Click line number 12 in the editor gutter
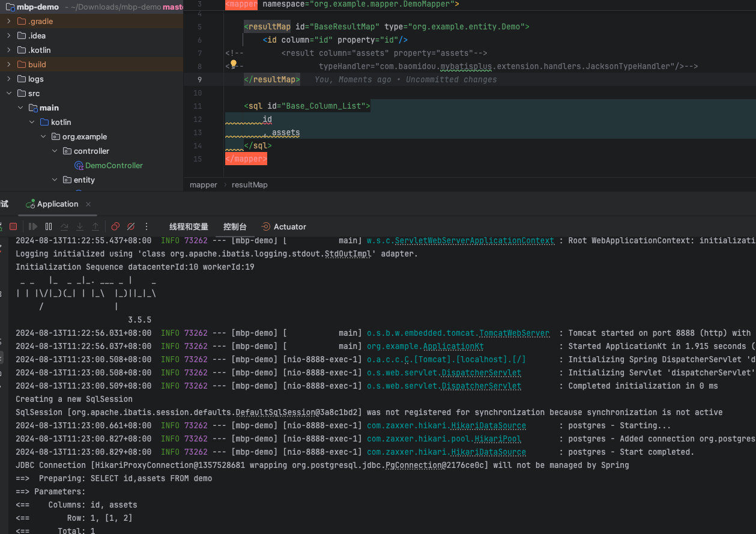 click(x=198, y=119)
